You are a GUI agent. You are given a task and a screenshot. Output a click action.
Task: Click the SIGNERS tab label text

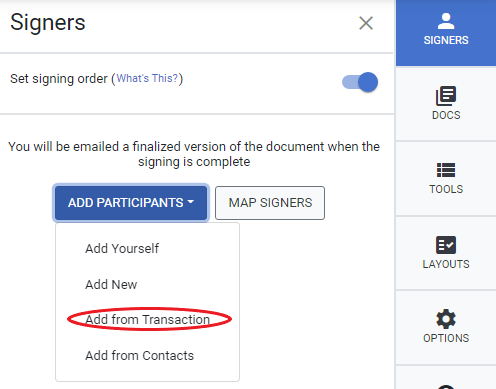446,40
